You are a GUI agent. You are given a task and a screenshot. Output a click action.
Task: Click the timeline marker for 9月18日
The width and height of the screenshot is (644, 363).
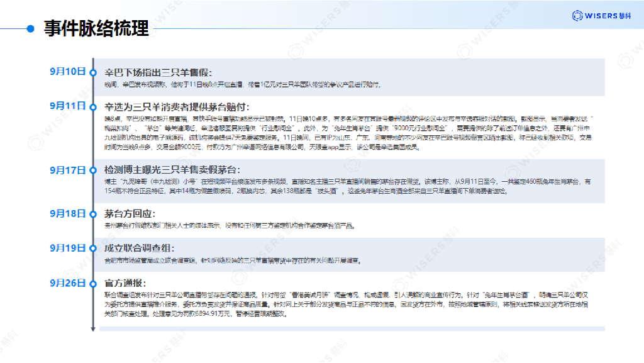(x=93, y=215)
